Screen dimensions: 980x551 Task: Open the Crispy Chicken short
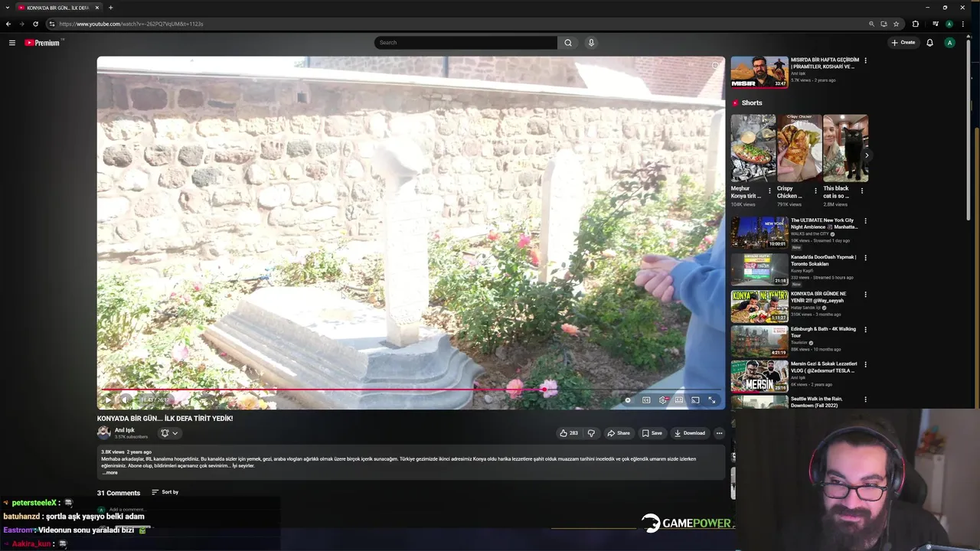[x=799, y=148]
